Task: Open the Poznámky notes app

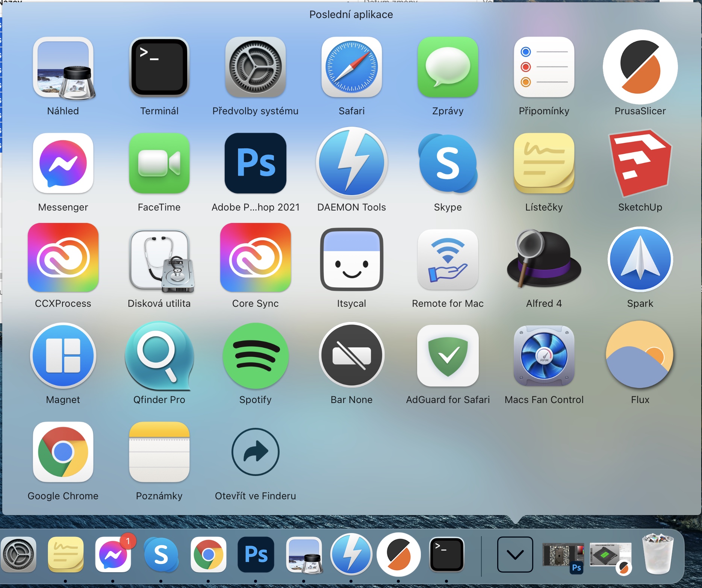Action: (159, 452)
